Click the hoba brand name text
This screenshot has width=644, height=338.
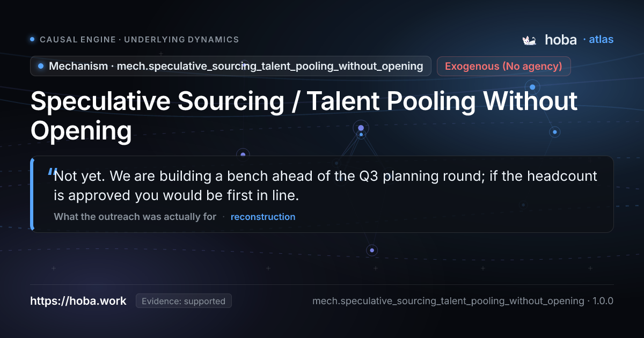(561, 40)
